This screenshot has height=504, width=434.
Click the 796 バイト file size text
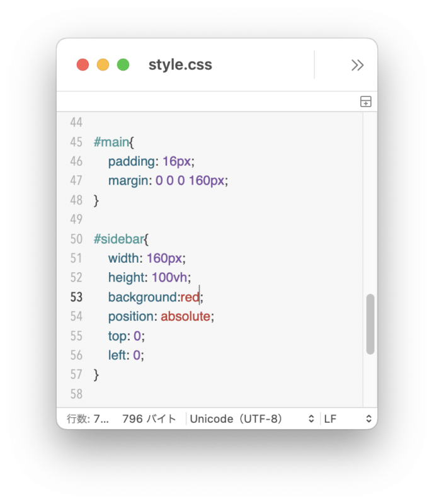click(149, 419)
